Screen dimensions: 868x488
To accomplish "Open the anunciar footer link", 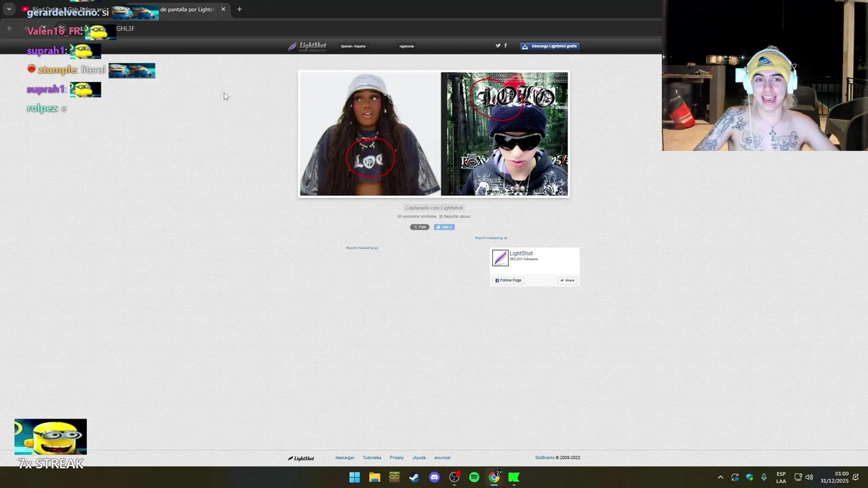I will (442, 457).
